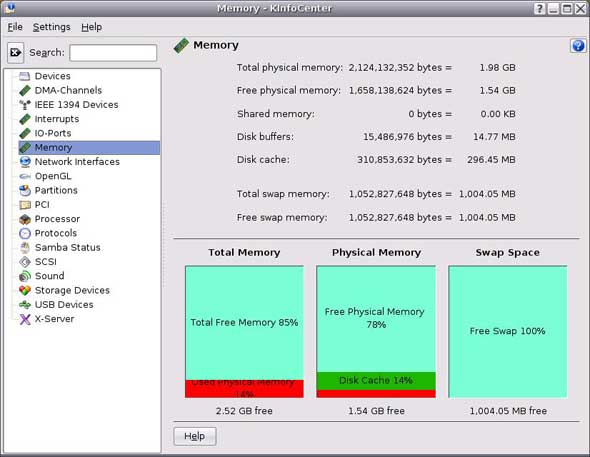Click the Memory chip icon in sidebar
Image resolution: width=590 pixels, height=457 pixels.
tap(25, 148)
